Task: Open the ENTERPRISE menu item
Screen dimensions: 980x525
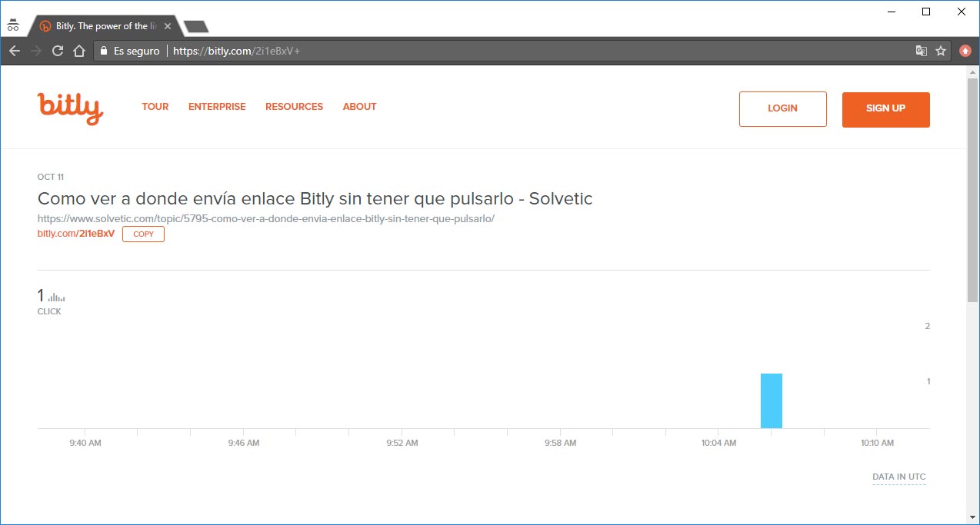Action: pos(217,107)
